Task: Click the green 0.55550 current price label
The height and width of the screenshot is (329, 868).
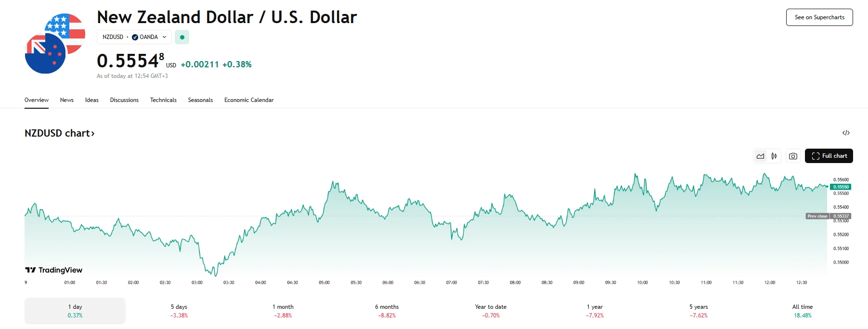Action: pyautogui.click(x=841, y=187)
